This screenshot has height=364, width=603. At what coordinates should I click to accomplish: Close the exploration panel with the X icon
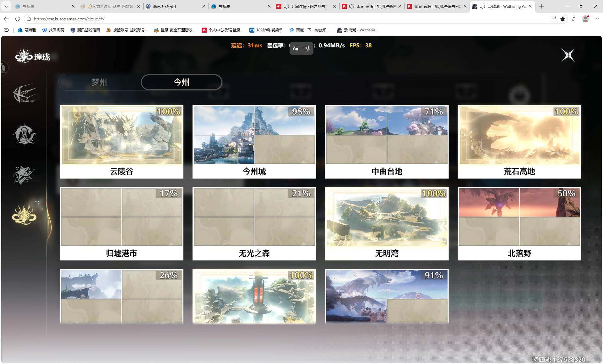[568, 55]
